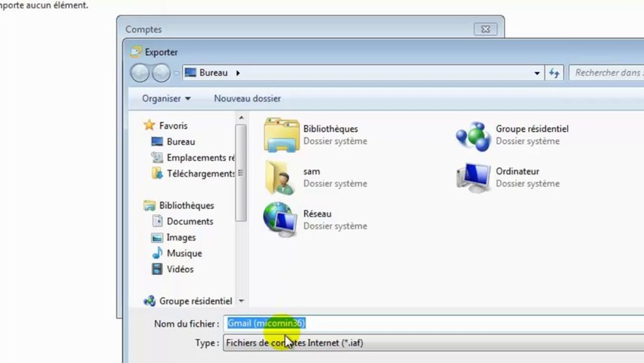Select the Réseau label in file list
644x363 pixels.
[x=317, y=214]
